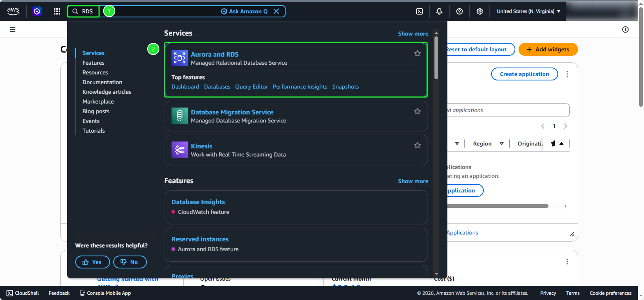Screen dimensions: 644x300
Task: Show more Services results
Action: coord(413,34)
